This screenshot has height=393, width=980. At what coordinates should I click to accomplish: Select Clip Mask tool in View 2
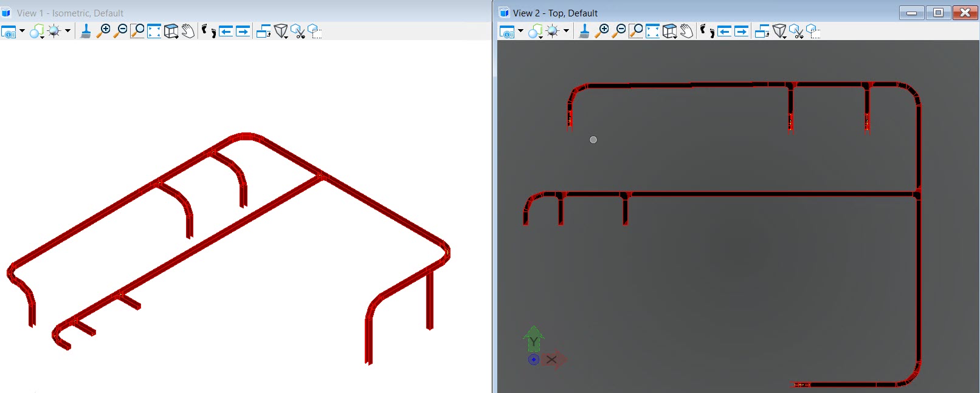(x=813, y=32)
